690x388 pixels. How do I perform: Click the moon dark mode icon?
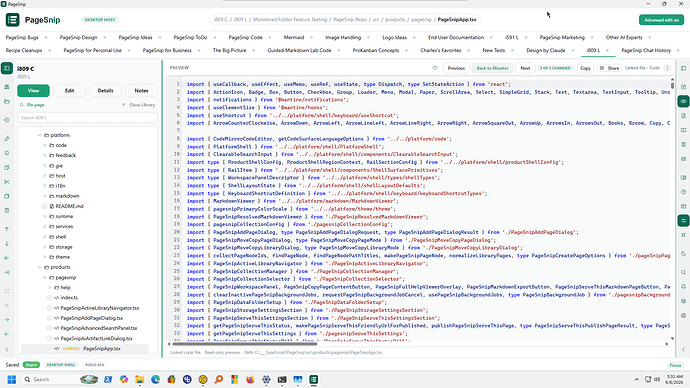(683, 253)
